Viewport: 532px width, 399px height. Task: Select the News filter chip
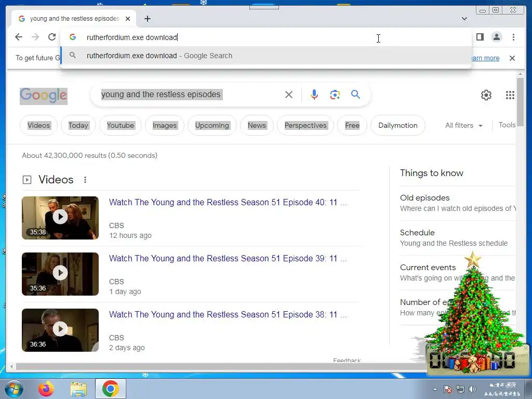coord(257,125)
